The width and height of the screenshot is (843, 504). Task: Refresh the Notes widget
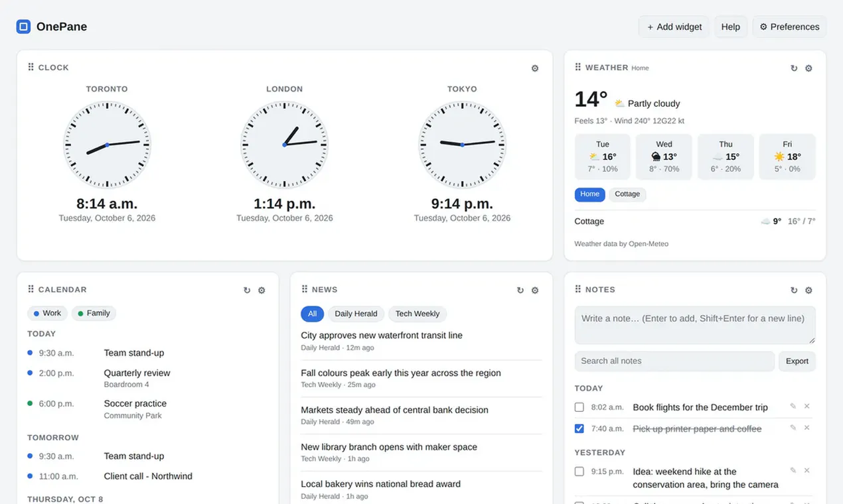(794, 290)
